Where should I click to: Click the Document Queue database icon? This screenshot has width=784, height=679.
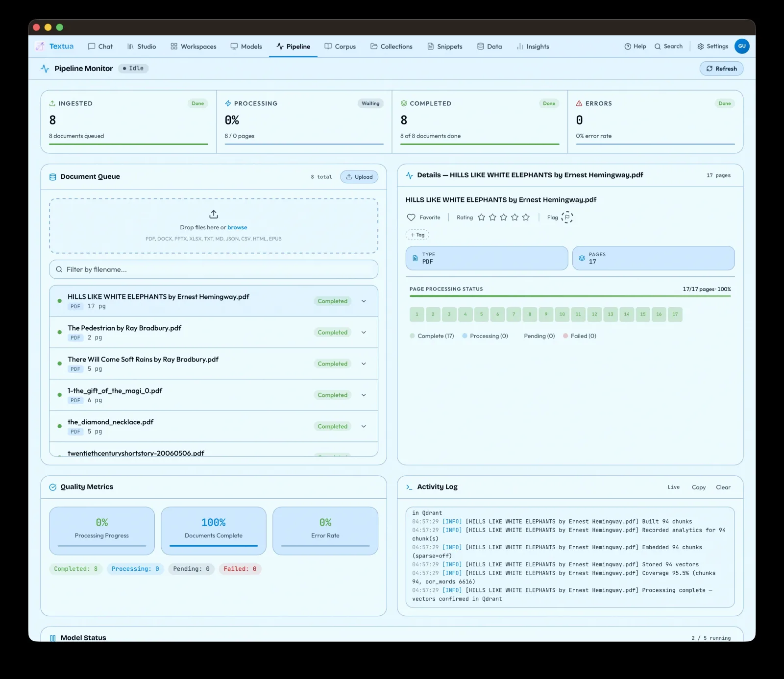coord(53,177)
